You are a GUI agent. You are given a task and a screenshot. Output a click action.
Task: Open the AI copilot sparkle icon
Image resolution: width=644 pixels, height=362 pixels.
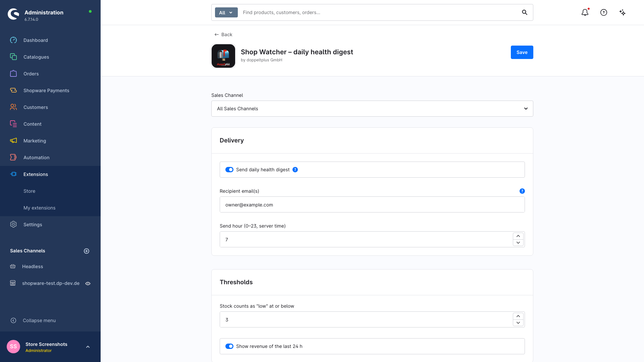(623, 12)
